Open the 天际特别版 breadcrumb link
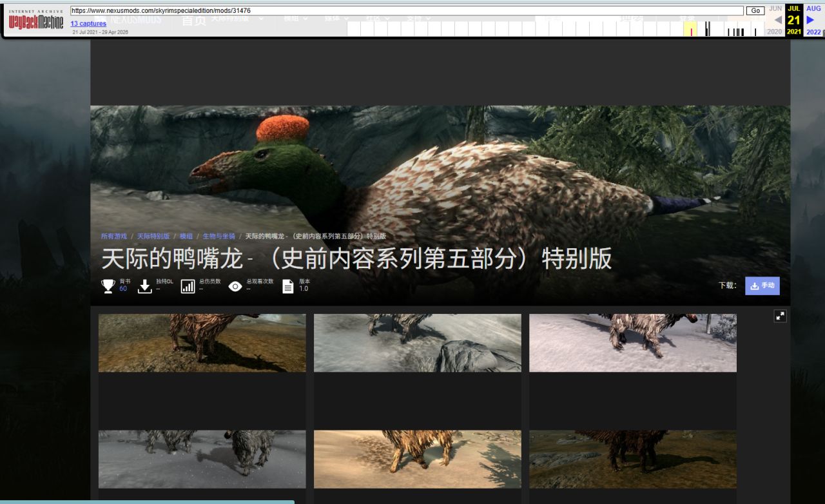 coord(153,237)
